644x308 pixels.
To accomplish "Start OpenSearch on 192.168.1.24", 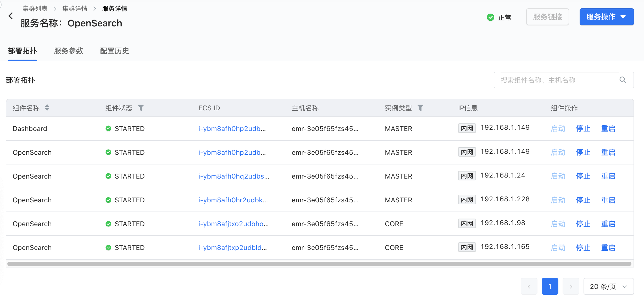I will (558, 176).
